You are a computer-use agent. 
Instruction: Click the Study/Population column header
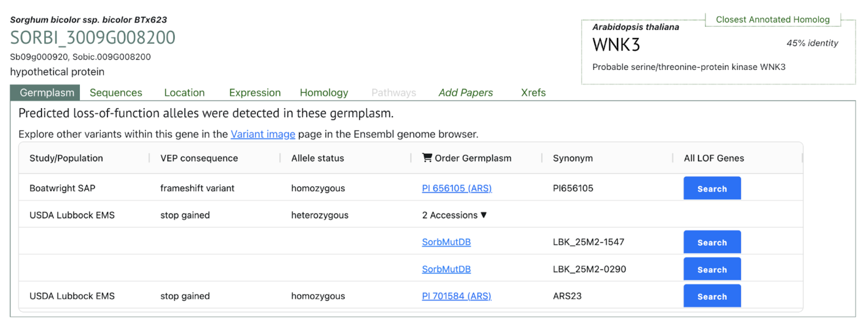click(66, 158)
